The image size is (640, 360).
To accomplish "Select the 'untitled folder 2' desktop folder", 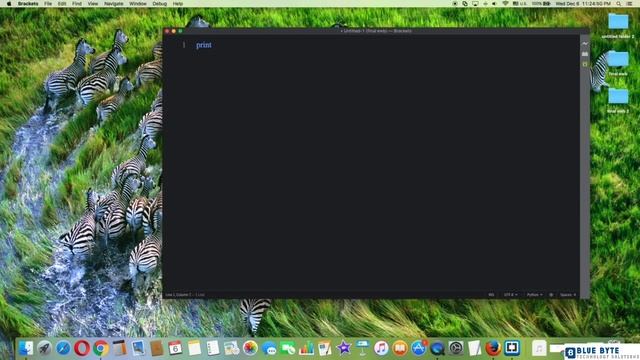I will tap(618, 25).
